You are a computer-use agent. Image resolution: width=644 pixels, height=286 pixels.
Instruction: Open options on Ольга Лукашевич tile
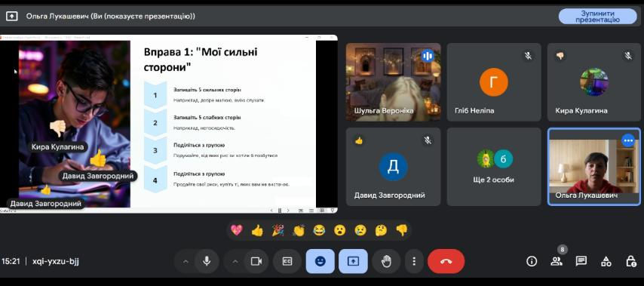point(628,140)
